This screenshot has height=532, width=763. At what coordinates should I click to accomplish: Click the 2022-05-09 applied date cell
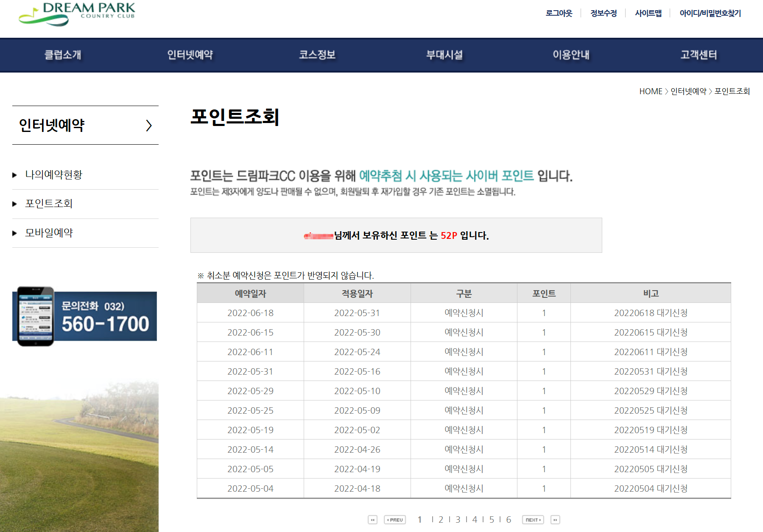357,411
